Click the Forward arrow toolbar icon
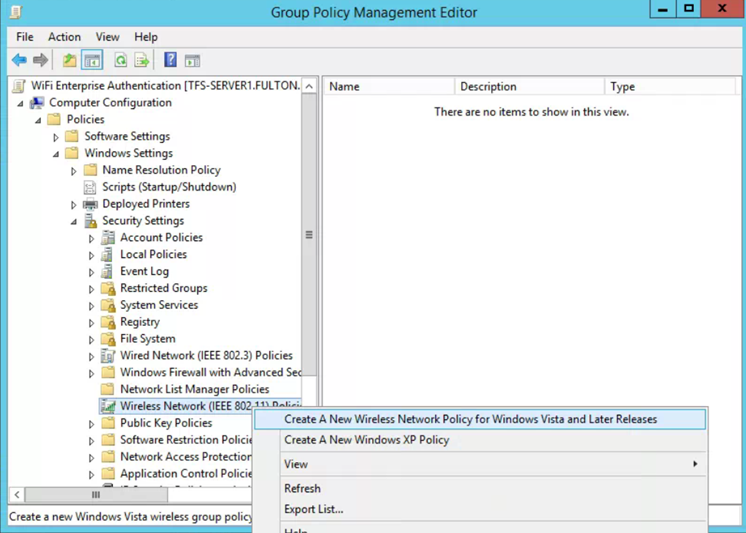 pos(41,61)
